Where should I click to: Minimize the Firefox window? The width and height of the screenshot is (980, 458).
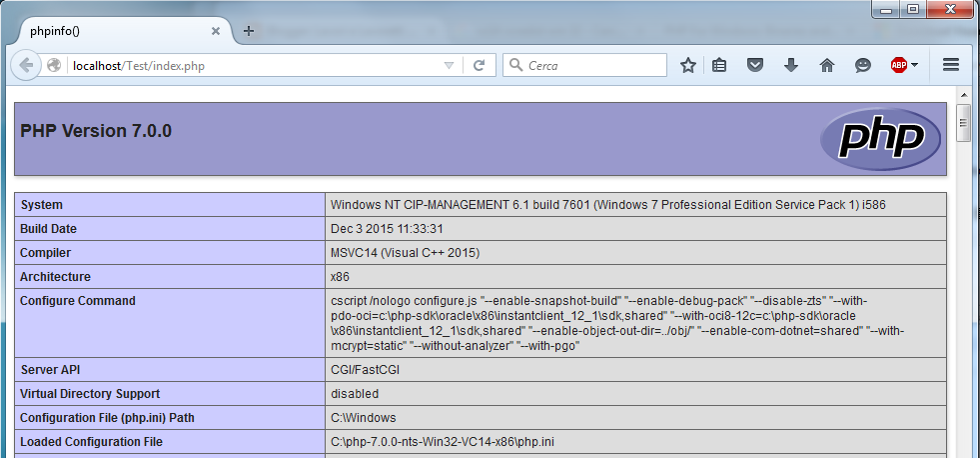[887, 9]
